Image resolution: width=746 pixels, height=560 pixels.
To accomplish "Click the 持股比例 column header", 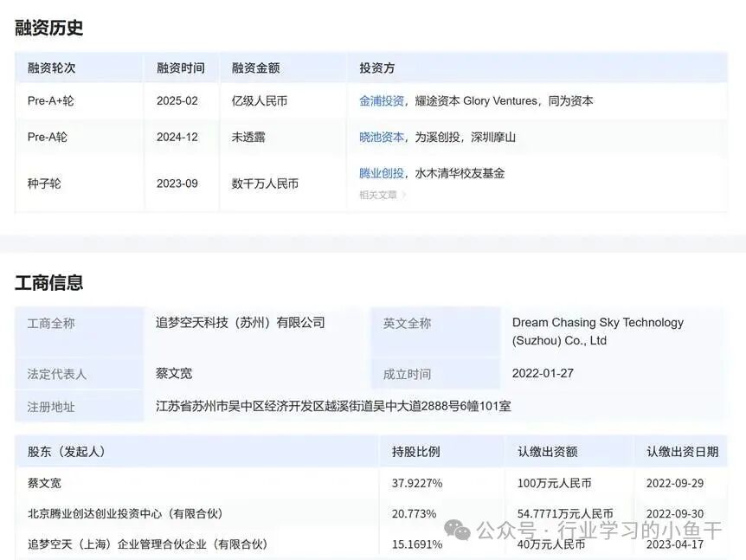I will (x=415, y=452).
